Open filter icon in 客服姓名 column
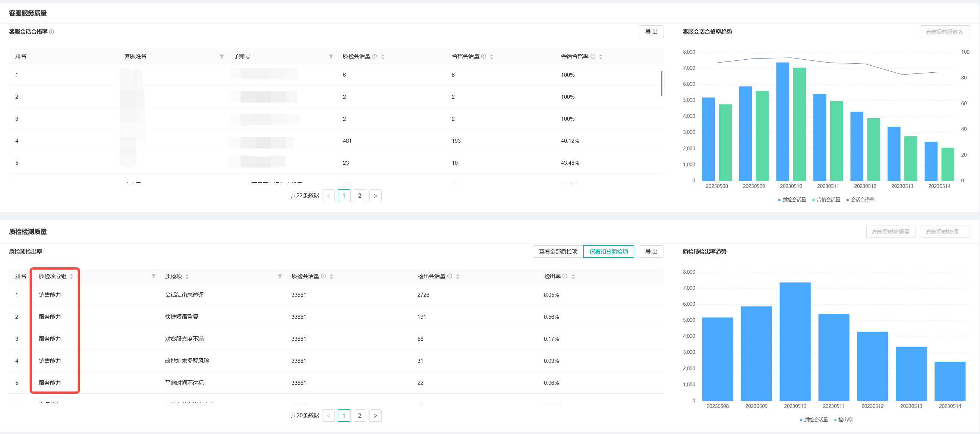This screenshot has width=980, height=434. pos(222,56)
